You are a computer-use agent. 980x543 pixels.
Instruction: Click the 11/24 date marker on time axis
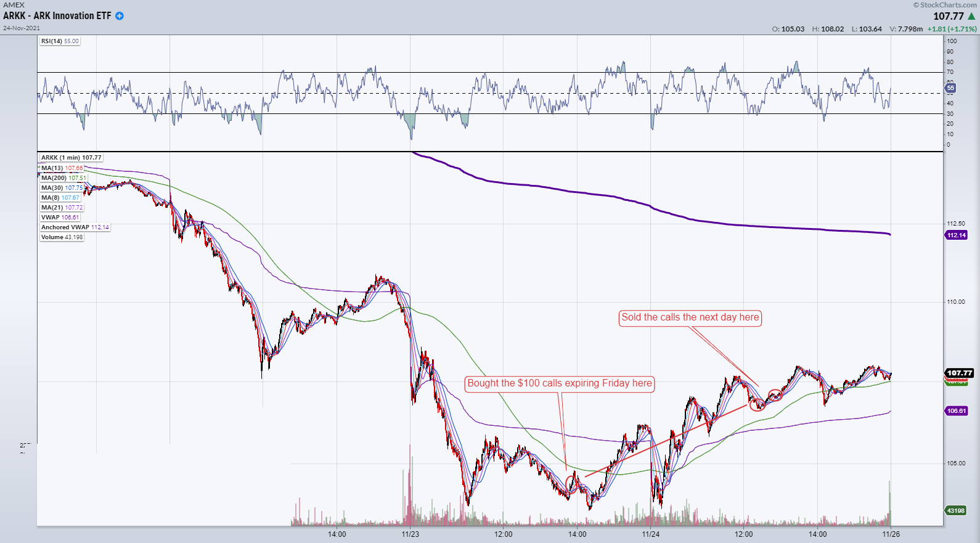coord(650,534)
